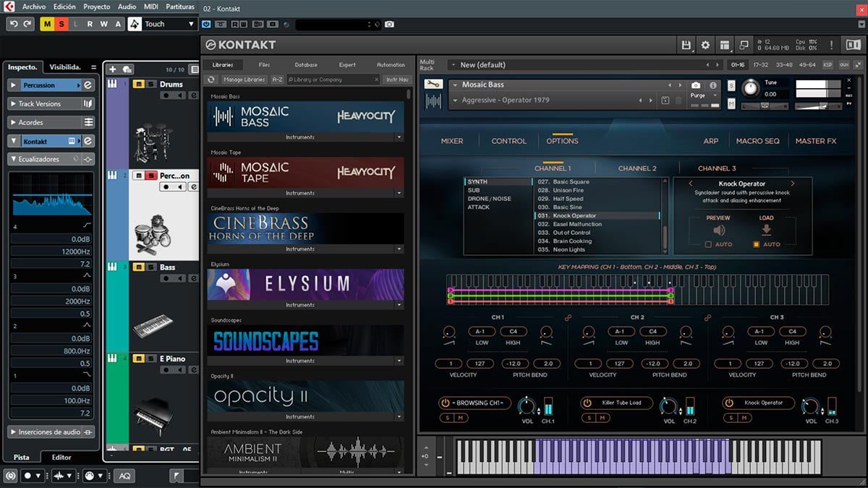Enable the AUTO preview checkbox

(708, 244)
